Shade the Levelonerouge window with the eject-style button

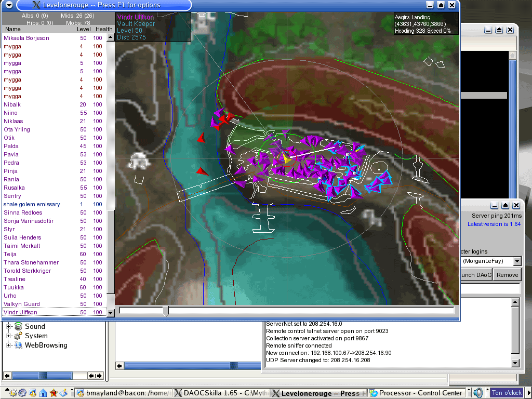[441, 5]
